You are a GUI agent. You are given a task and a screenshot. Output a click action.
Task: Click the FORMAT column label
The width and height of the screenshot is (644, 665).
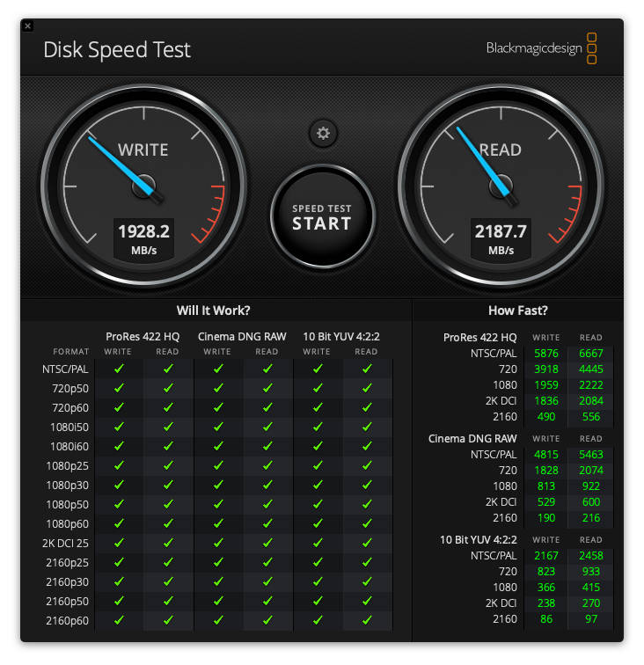71,352
